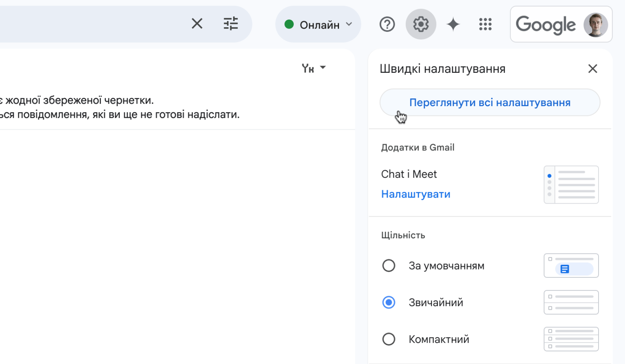Image resolution: width=625 pixels, height=364 pixels.
Task: Select the Компактний density option
Action: coord(389,339)
